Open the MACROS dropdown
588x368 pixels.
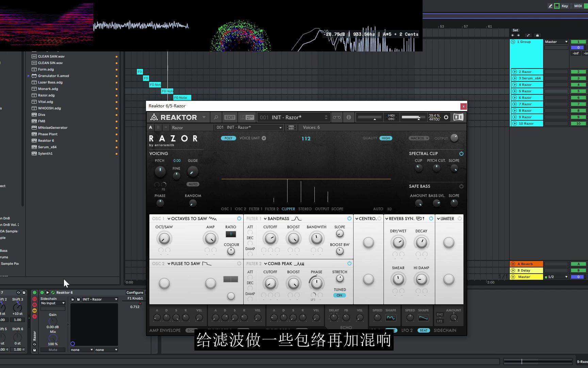click(420, 138)
